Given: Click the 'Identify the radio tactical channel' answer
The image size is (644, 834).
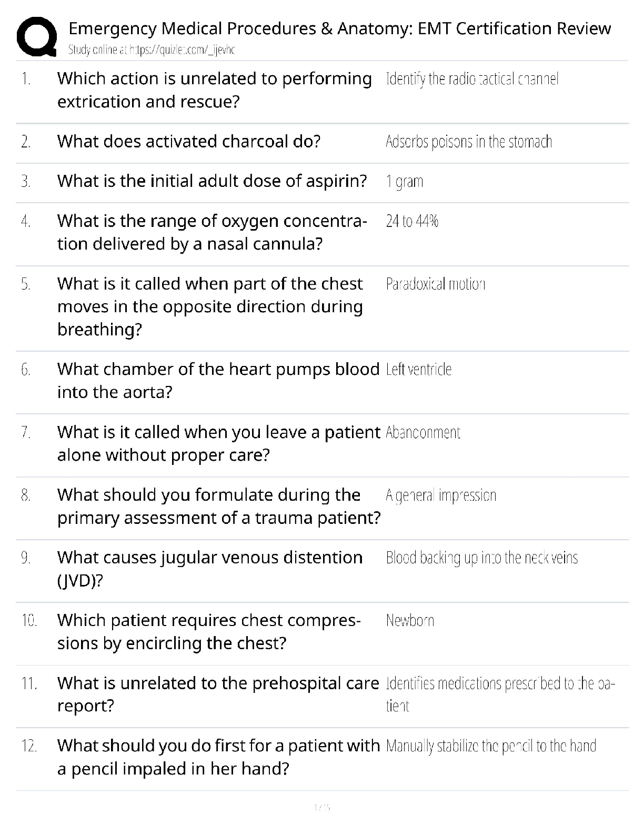Looking at the screenshot, I should [472, 80].
